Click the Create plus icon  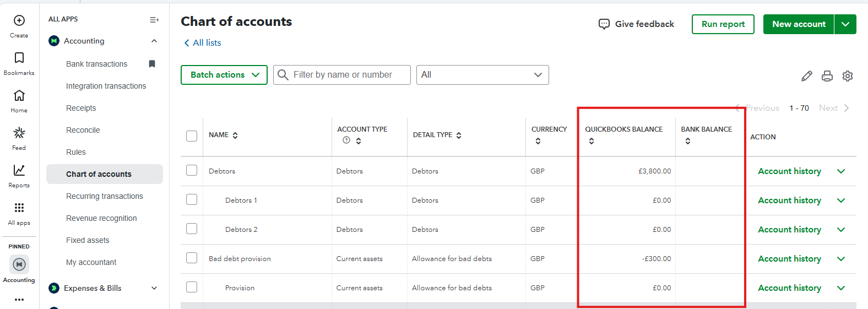tap(19, 21)
